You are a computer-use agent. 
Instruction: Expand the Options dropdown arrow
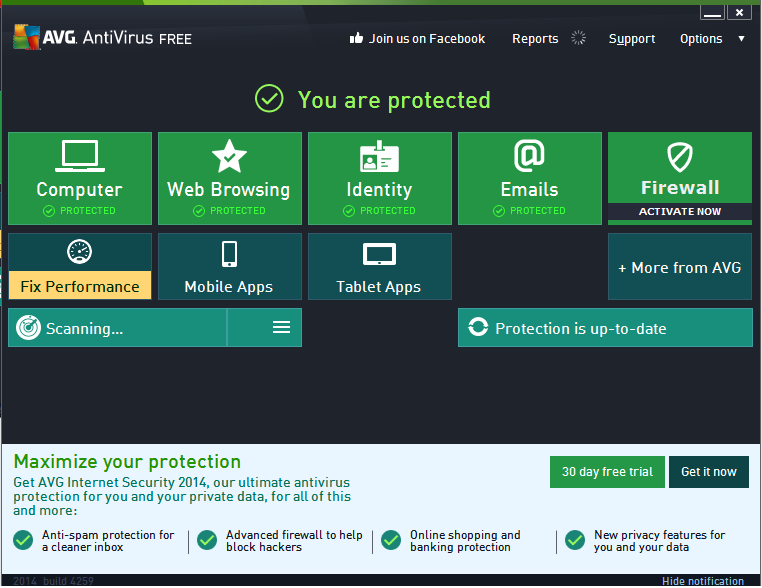click(742, 38)
